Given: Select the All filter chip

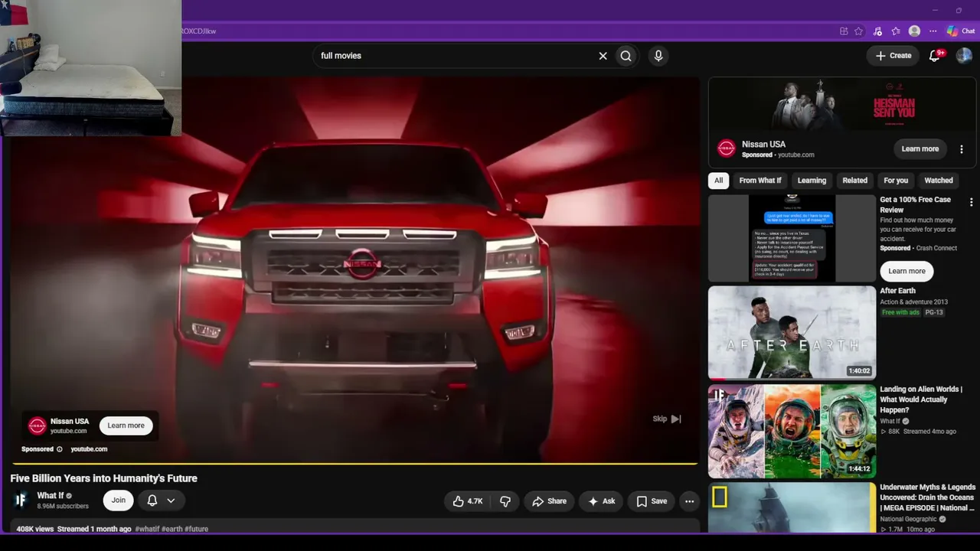Looking at the screenshot, I should coord(718,181).
